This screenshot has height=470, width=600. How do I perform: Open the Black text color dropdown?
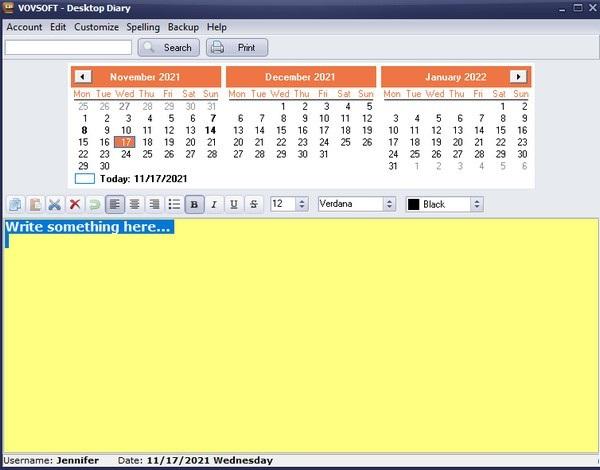coord(476,204)
